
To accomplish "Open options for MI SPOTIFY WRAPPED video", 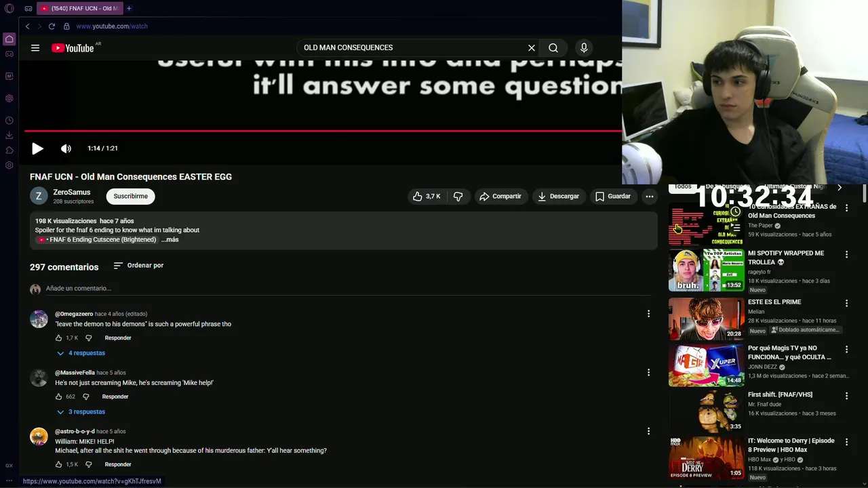I will (846, 255).
